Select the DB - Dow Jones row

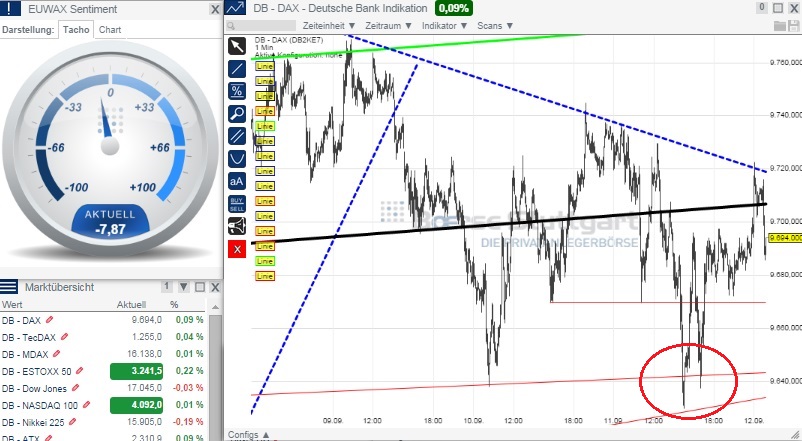(x=102, y=388)
